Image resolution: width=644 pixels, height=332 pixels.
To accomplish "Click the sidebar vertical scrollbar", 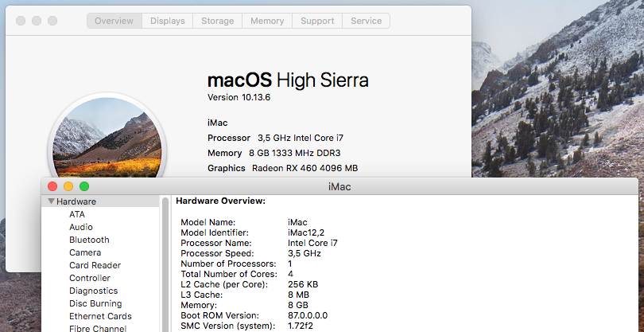I will pyautogui.click(x=166, y=263).
